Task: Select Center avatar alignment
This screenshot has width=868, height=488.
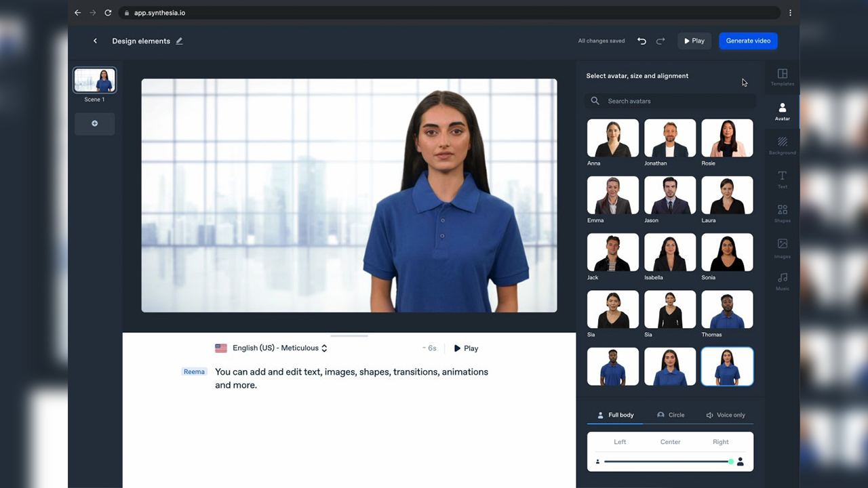Action: [x=670, y=442]
